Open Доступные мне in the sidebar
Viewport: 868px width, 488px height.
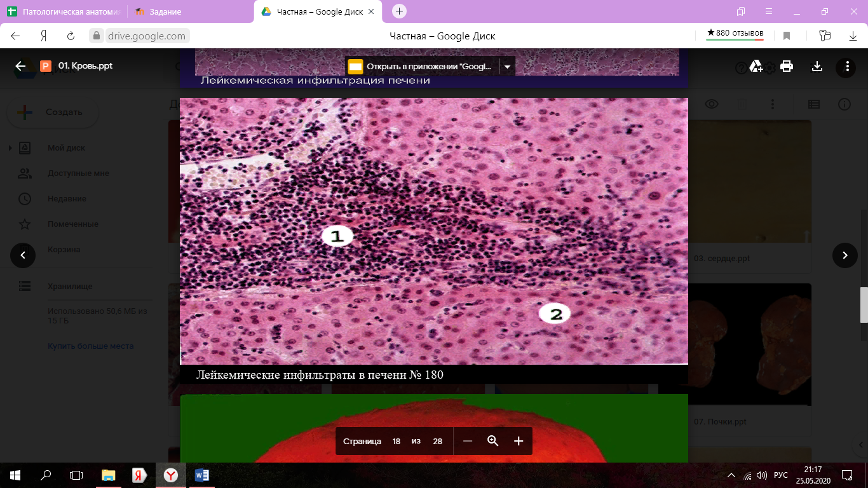point(78,173)
